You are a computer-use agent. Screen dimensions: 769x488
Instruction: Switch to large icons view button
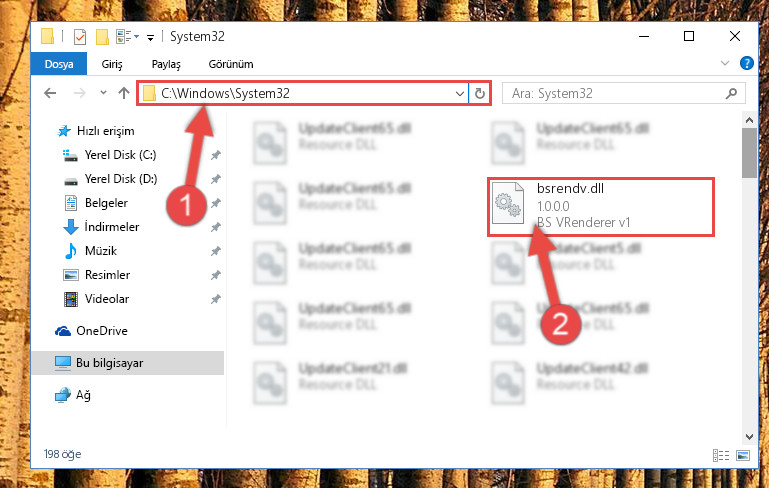tap(743, 456)
